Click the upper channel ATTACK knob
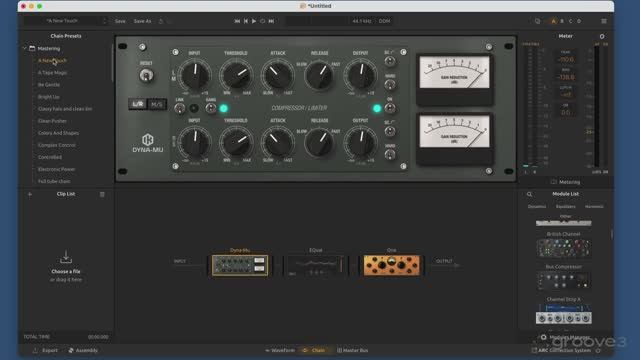Screen dimensions: 640x360 click(x=278, y=75)
